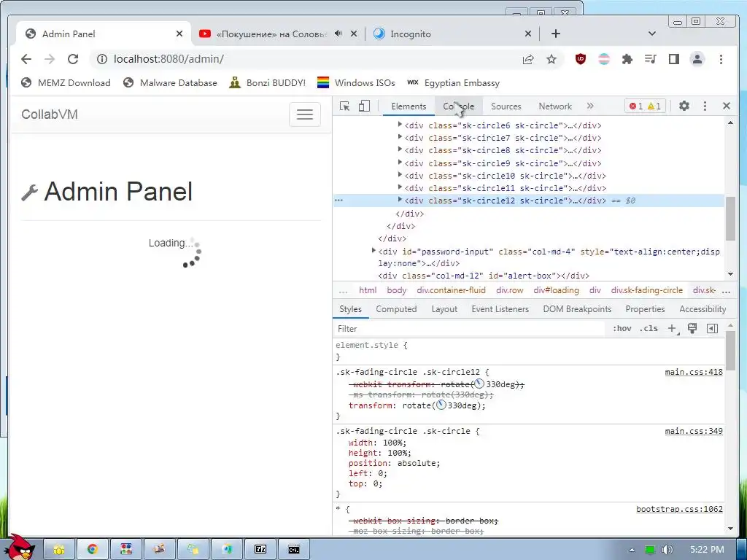Click the rendering emulation paintbrush icon
This screenshot has width=747, height=560.
click(692, 329)
